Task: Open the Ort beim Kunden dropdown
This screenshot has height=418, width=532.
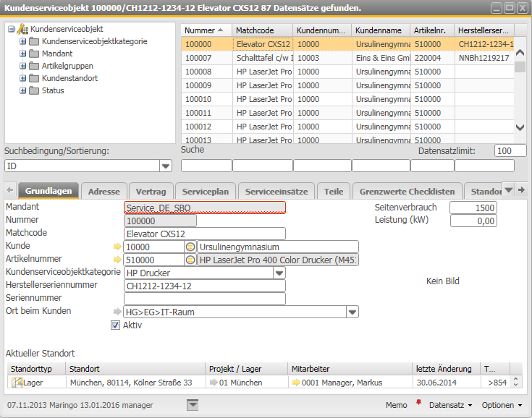Action: click(352, 312)
